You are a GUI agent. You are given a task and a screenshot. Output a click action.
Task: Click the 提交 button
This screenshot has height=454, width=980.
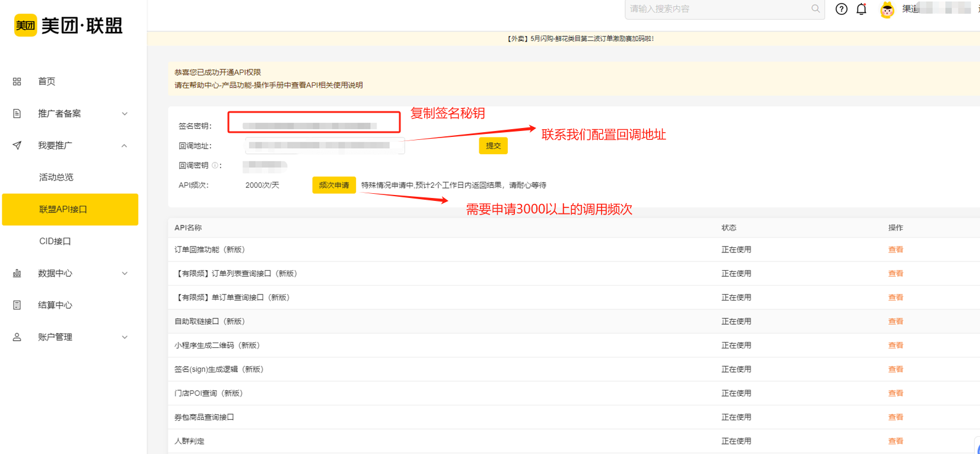pos(493,146)
